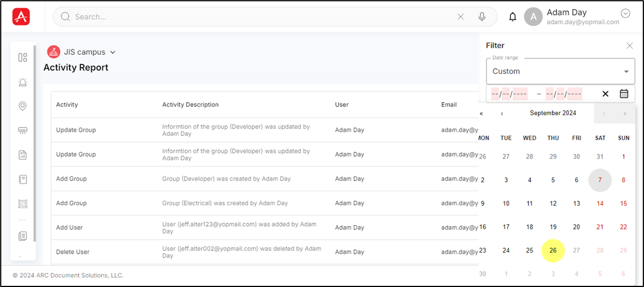Pick September 12 in the calendar

(553, 204)
